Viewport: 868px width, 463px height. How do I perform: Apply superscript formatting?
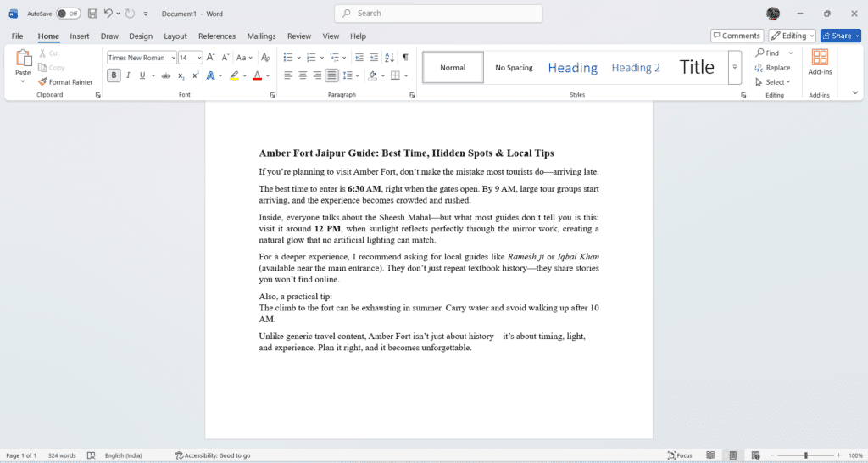pyautogui.click(x=196, y=75)
